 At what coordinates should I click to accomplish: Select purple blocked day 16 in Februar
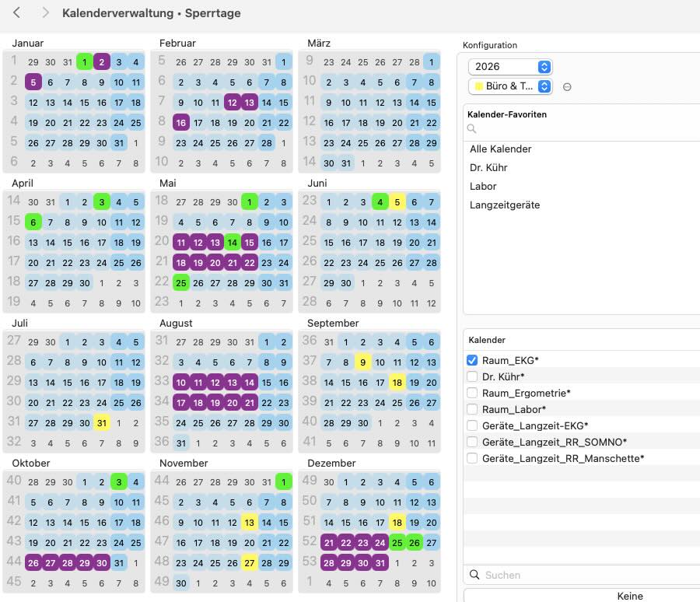180,123
